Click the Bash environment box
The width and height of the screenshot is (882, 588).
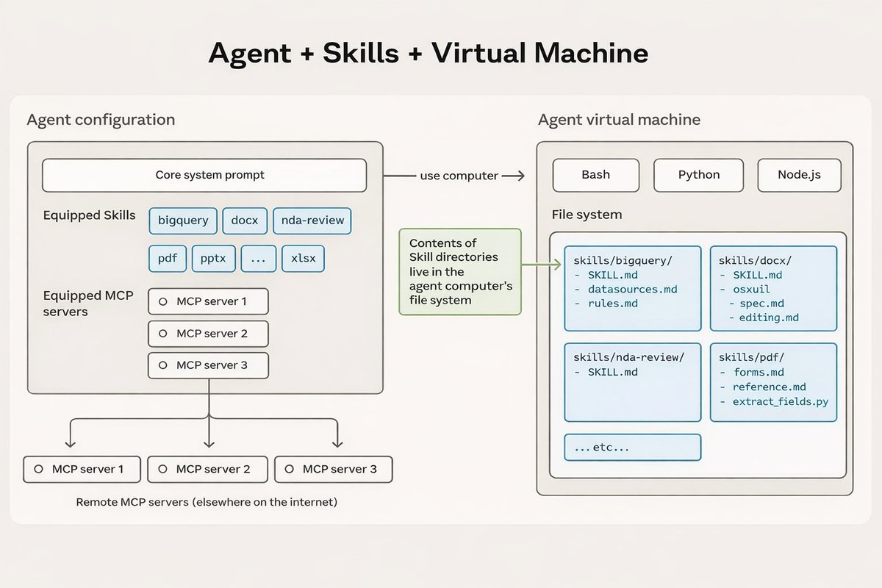tap(595, 175)
